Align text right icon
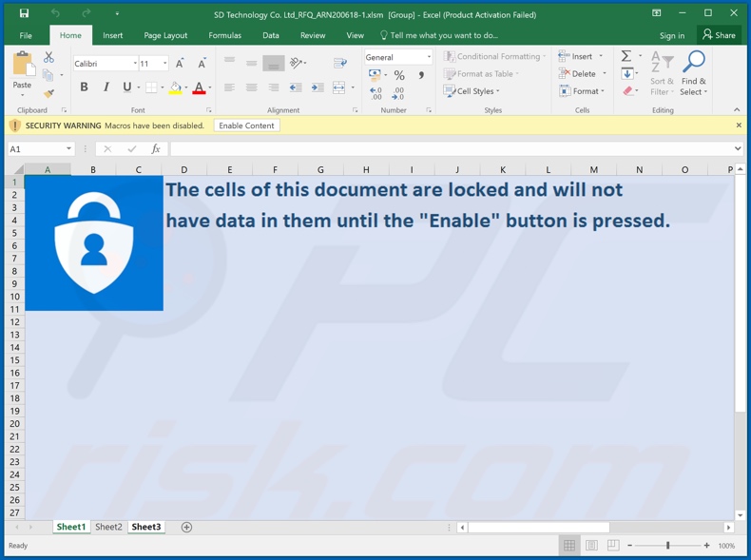The width and height of the screenshot is (751, 560). pyautogui.click(x=274, y=87)
